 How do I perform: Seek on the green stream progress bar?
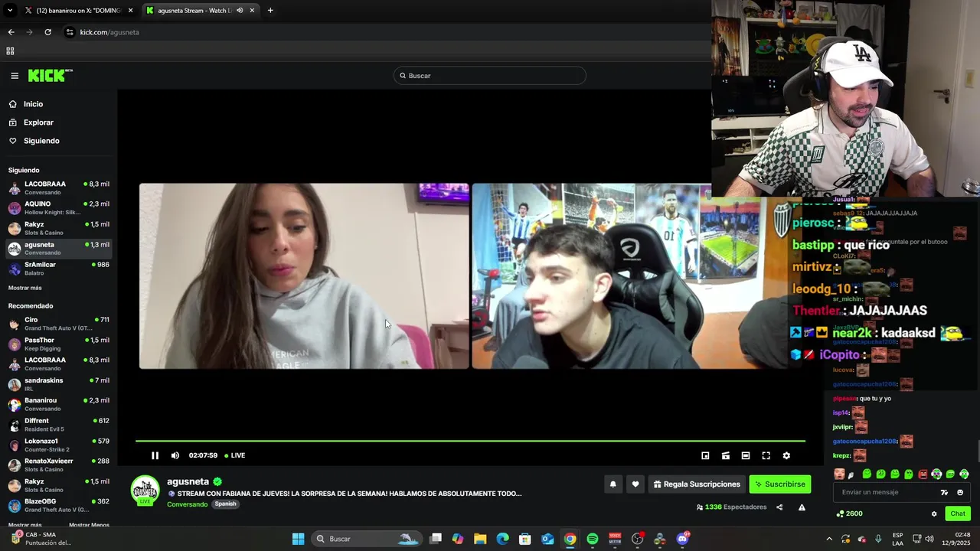click(470, 441)
